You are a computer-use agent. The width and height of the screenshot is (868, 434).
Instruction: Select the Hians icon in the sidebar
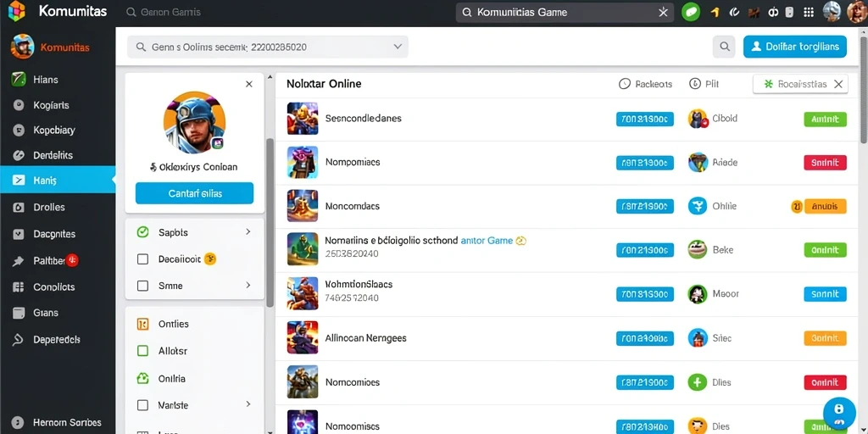click(x=19, y=80)
